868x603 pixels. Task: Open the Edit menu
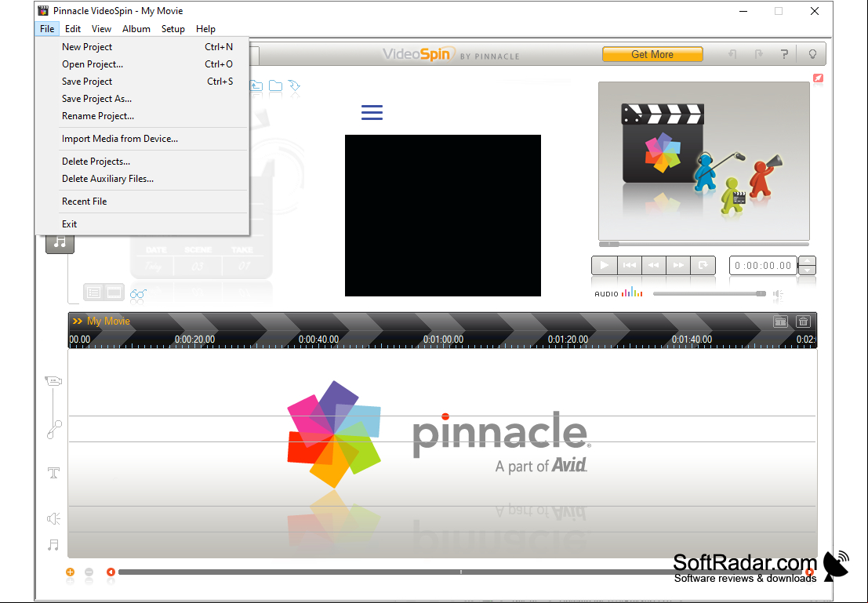click(x=72, y=29)
